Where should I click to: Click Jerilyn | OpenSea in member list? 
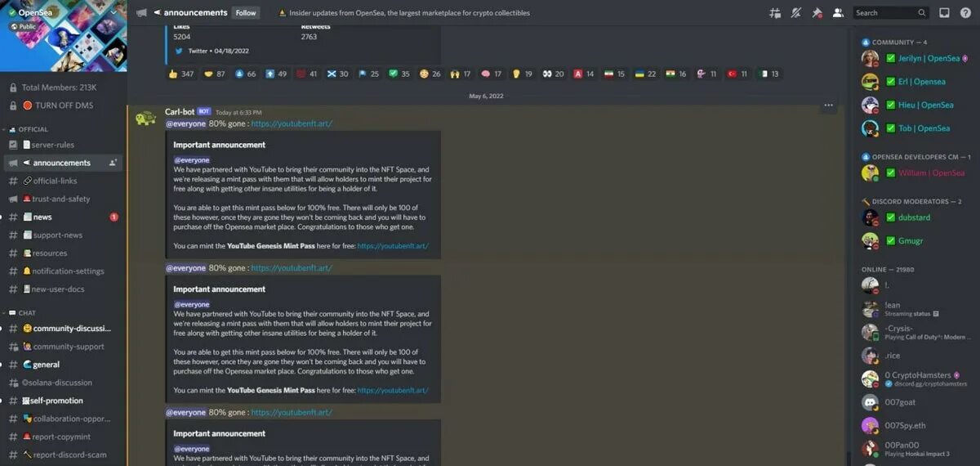(918, 59)
